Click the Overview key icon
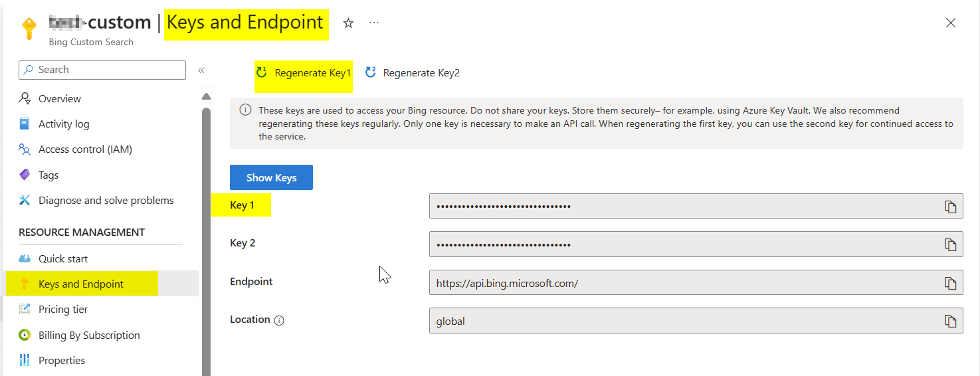This screenshot has height=376, width=980. pos(25,98)
